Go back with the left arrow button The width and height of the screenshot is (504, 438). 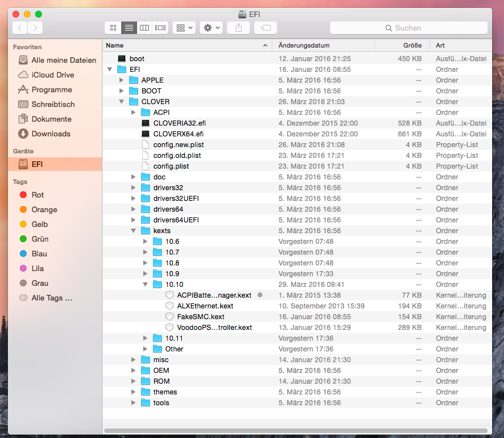coord(20,28)
